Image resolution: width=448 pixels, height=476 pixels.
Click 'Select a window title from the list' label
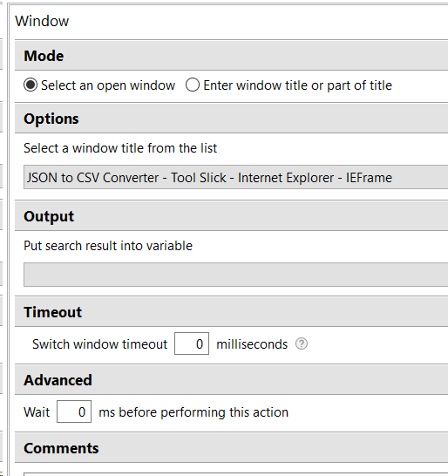click(x=120, y=148)
